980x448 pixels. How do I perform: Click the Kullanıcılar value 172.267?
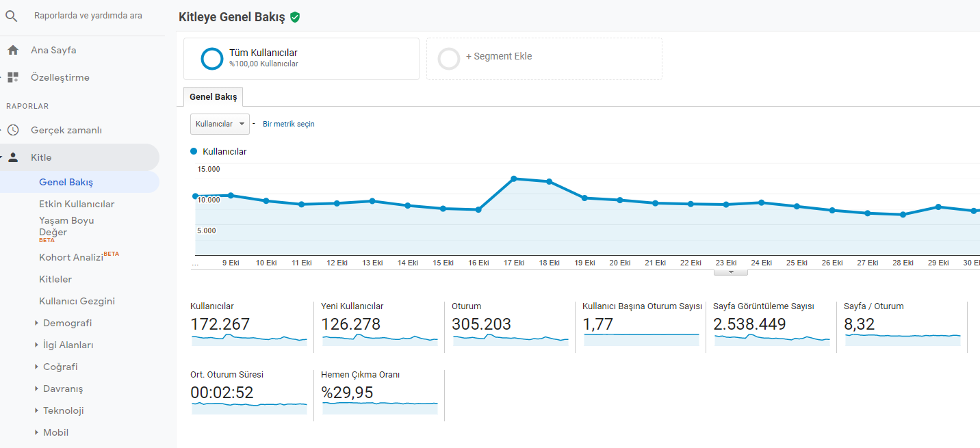tap(220, 324)
